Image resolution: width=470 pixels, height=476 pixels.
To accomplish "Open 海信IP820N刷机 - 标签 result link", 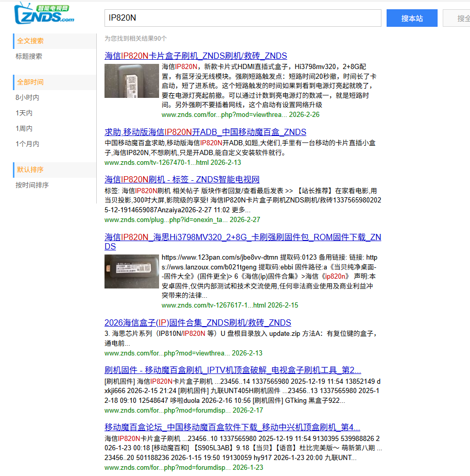I will pyautogui.click(x=182, y=179).
